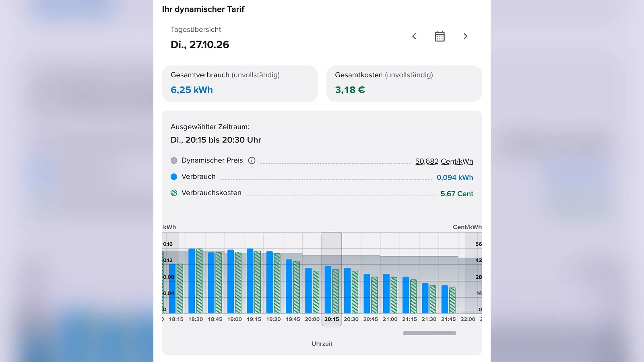644x362 pixels.
Task: Click the 50,682 Cent/kWh price value
Action: pyautogui.click(x=444, y=161)
